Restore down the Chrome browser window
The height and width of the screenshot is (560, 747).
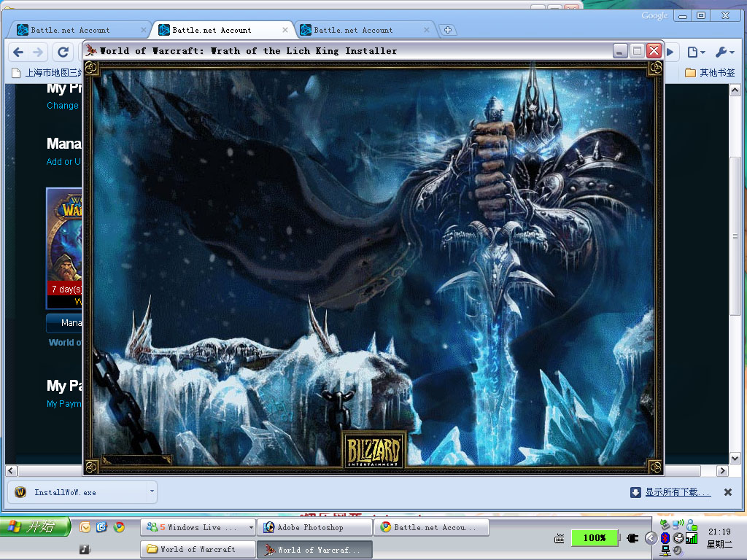pos(701,16)
